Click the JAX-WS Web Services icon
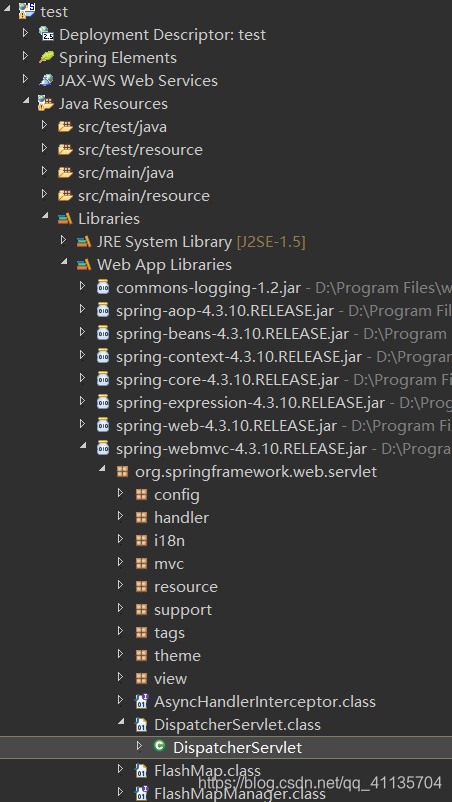Image resolution: width=452 pixels, height=802 pixels. point(46,80)
